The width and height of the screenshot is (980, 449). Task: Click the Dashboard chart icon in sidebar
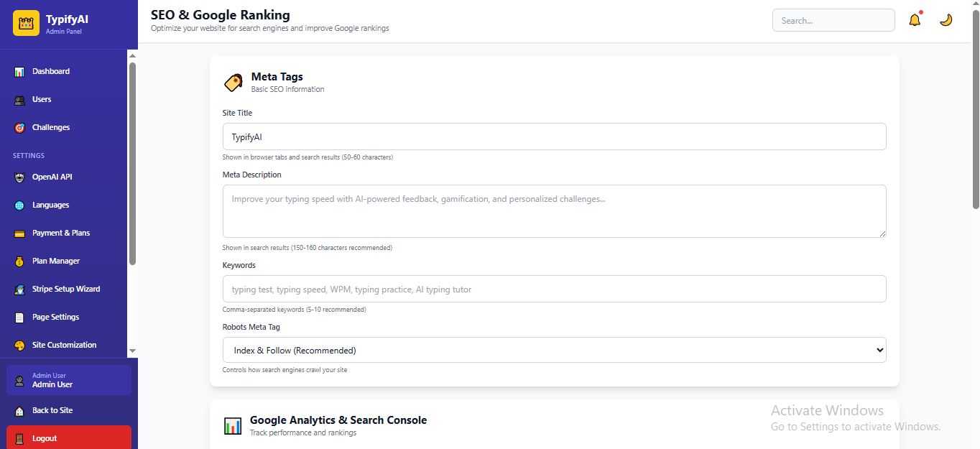[x=19, y=72]
